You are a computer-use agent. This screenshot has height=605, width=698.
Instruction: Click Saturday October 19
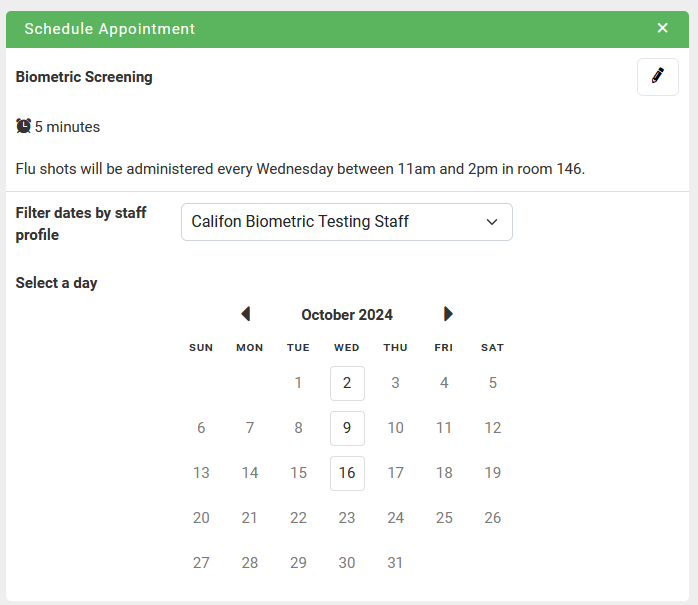coord(492,473)
